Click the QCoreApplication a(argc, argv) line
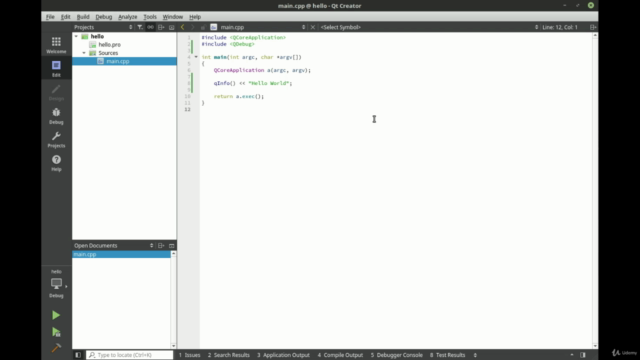640x360 pixels. tap(262, 70)
